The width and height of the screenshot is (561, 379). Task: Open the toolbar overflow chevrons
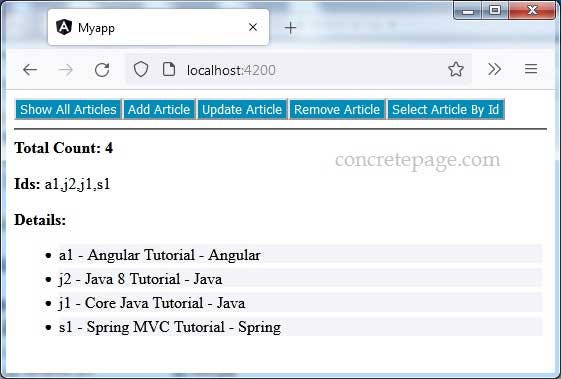click(x=494, y=69)
